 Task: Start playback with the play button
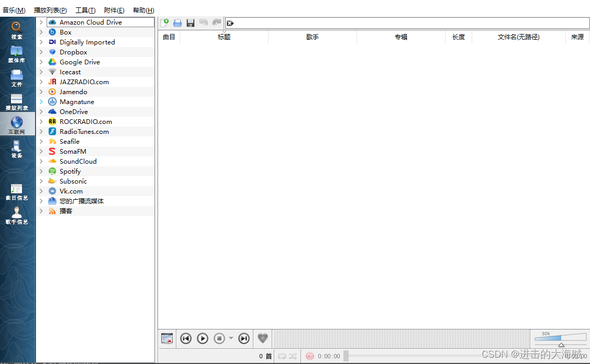click(203, 338)
